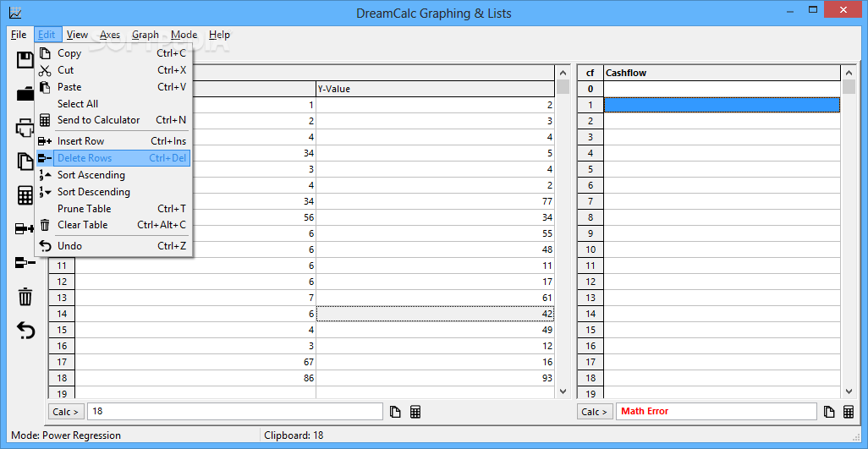This screenshot has height=449, width=868.
Task: Open the View menu
Action: tap(78, 35)
